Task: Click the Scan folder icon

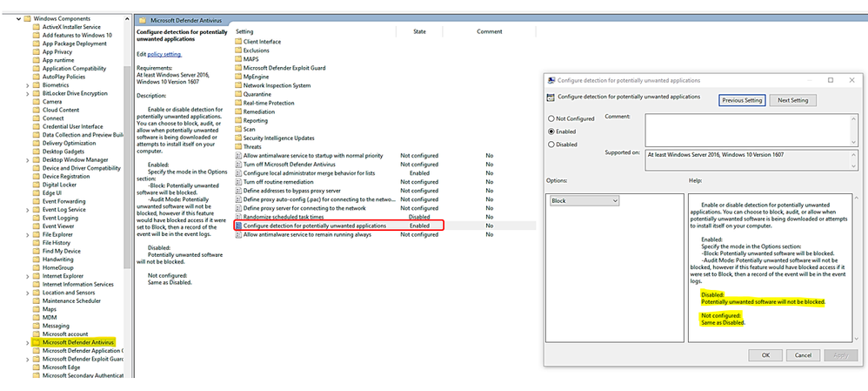Action: pos(238,129)
